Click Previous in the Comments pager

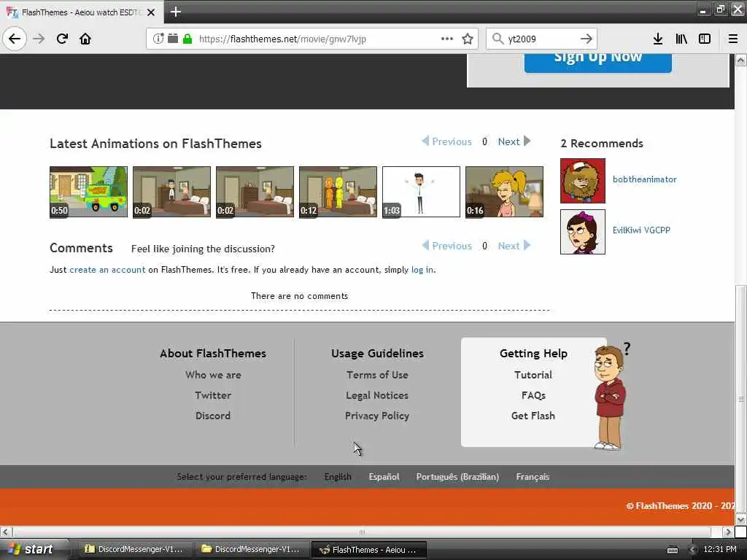[447, 246]
